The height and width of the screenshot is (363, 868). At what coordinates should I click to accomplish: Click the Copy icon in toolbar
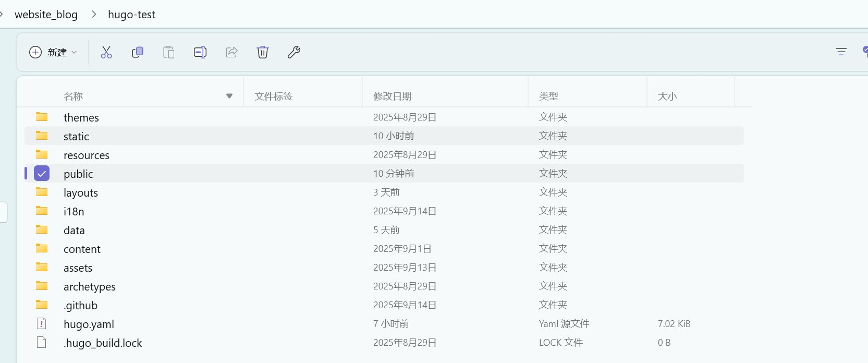(138, 52)
